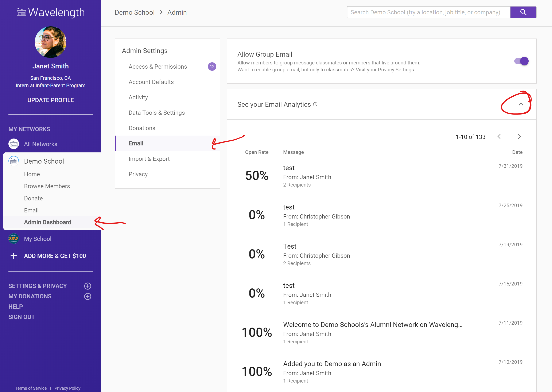Open Import & Export admin settings
The image size is (552, 392).
(x=149, y=159)
